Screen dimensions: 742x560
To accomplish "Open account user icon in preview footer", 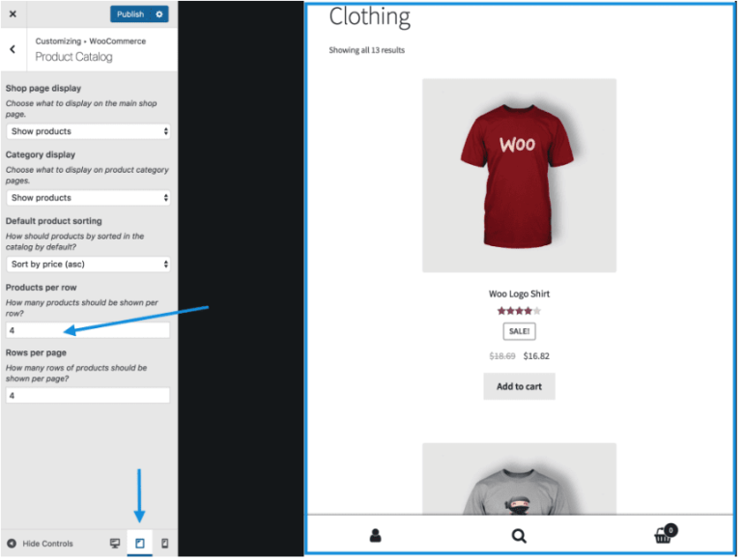I will pos(376,536).
